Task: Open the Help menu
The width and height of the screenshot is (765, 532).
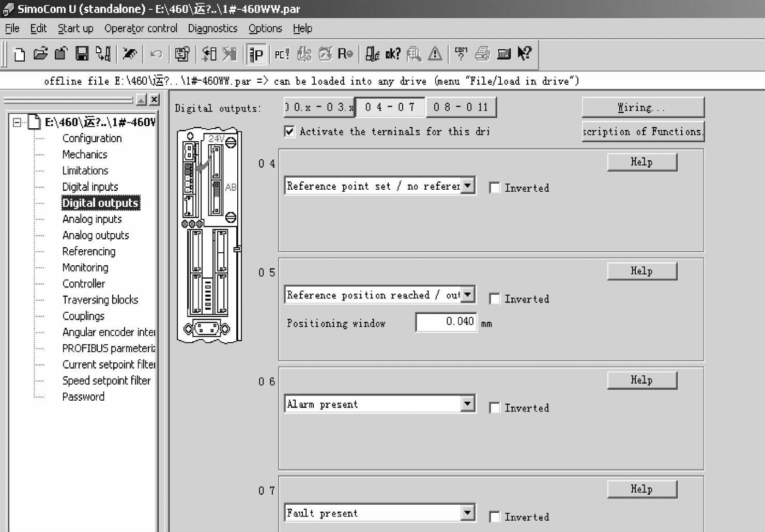Action: [302, 28]
